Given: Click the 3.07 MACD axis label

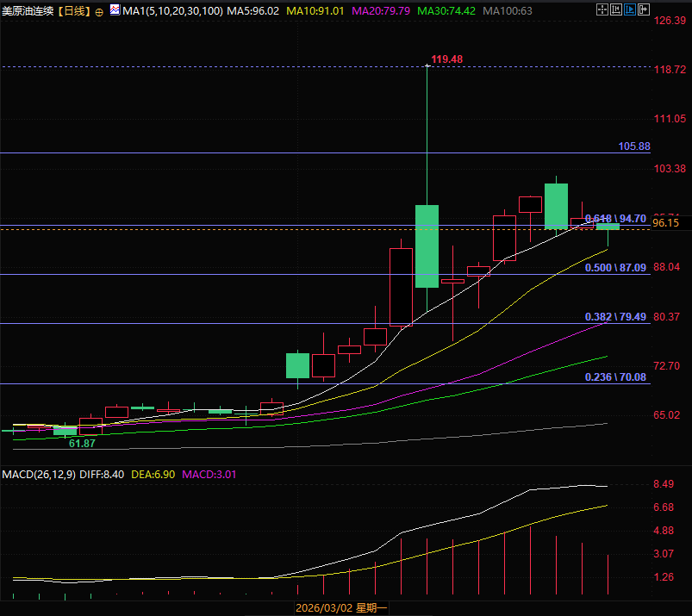Looking at the screenshot, I should [x=664, y=553].
